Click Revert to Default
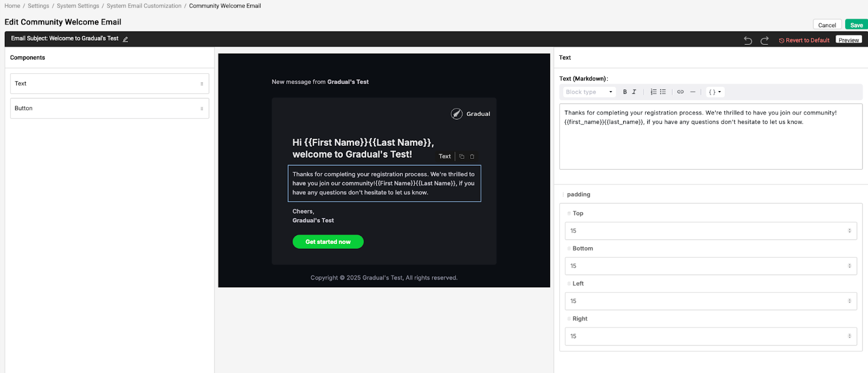The image size is (868, 373). [804, 41]
